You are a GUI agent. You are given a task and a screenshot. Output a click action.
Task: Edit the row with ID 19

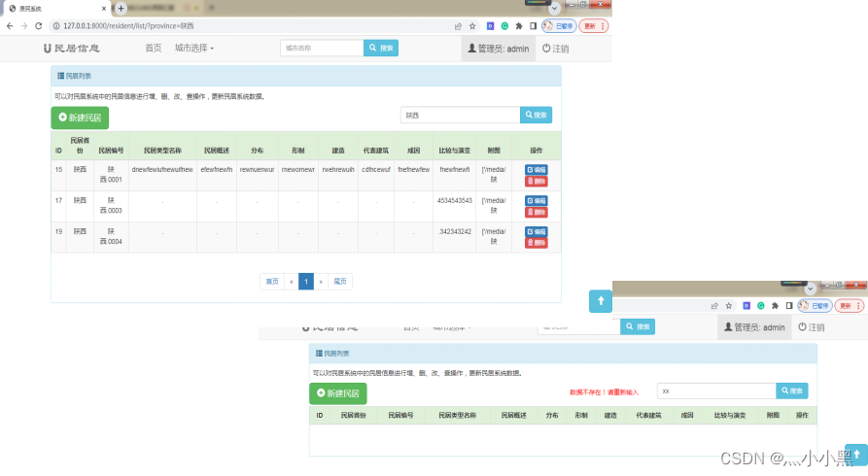[537, 232]
